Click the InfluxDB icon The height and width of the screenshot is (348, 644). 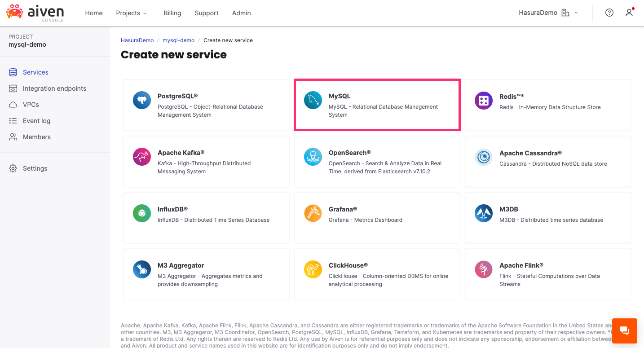(142, 213)
